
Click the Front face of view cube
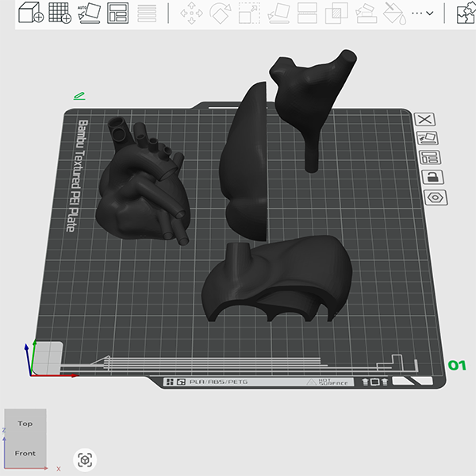25,453
